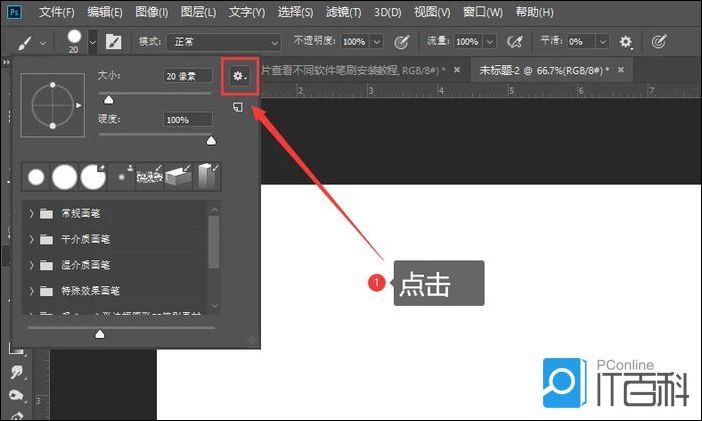Click brush list scrollbar up arrow
The height and width of the screenshot is (421, 702).
pos(214,210)
